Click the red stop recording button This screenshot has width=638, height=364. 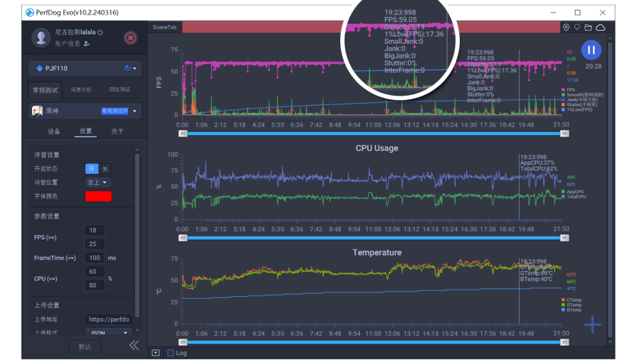[130, 38]
